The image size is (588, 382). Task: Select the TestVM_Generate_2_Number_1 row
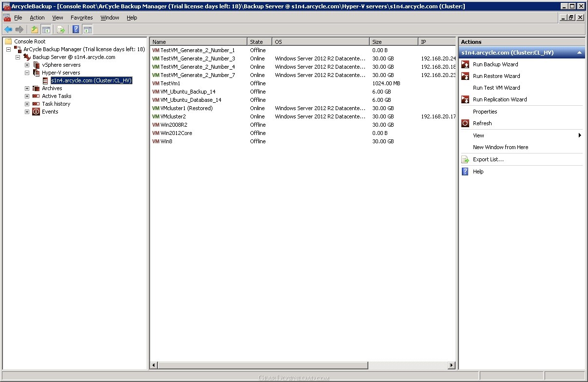(x=303, y=50)
